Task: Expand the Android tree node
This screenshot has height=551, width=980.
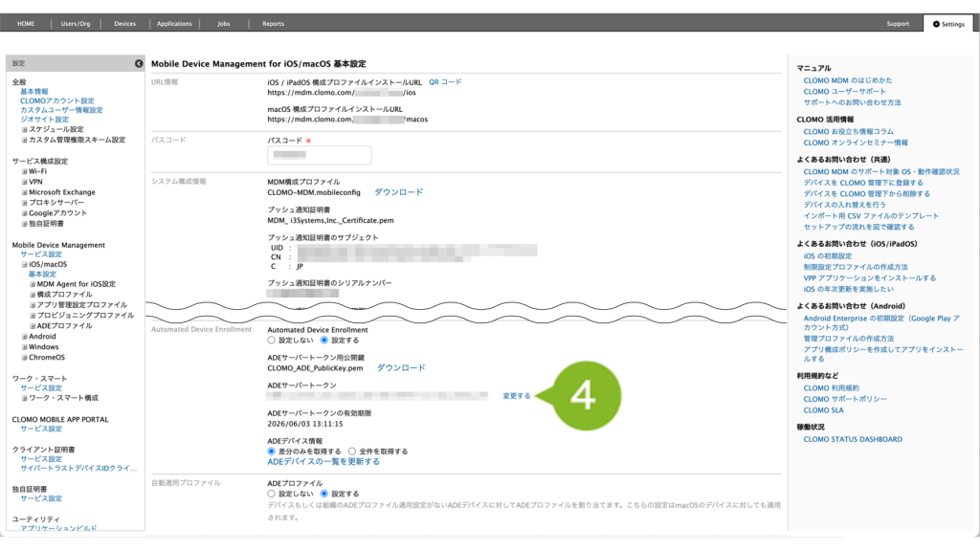Action: (x=25, y=337)
